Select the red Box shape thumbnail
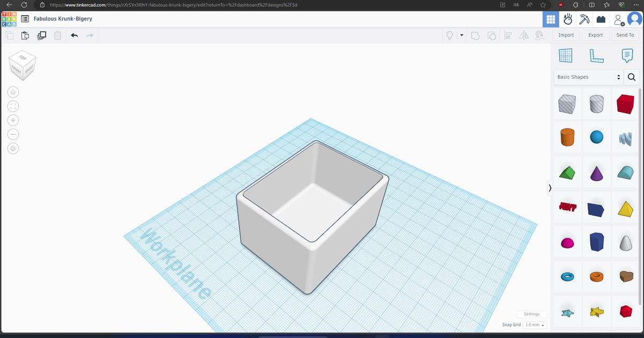The image size is (644, 338). (x=626, y=105)
